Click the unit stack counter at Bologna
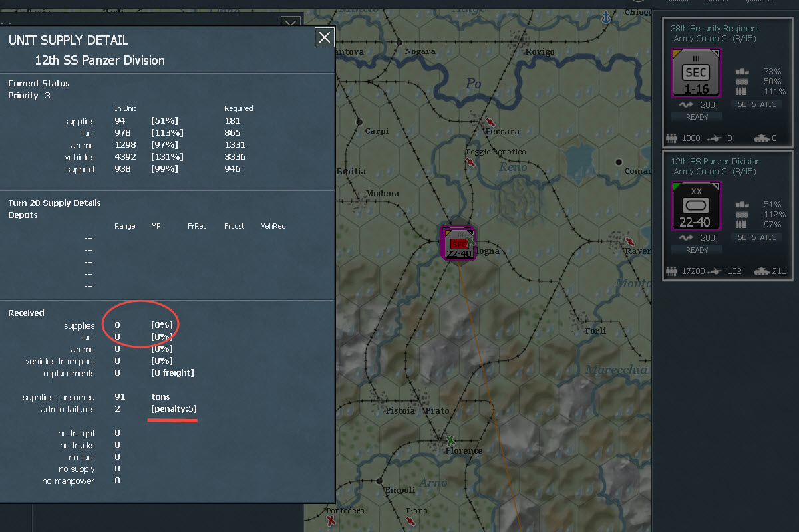799x532 pixels. [x=459, y=243]
